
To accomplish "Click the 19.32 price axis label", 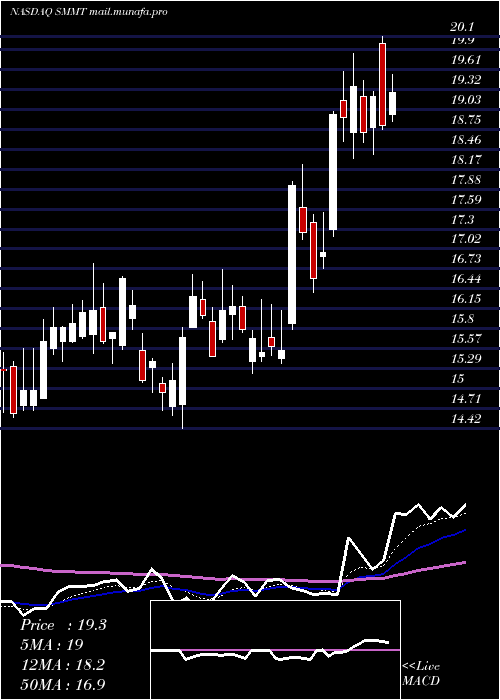I will click(x=466, y=80).
